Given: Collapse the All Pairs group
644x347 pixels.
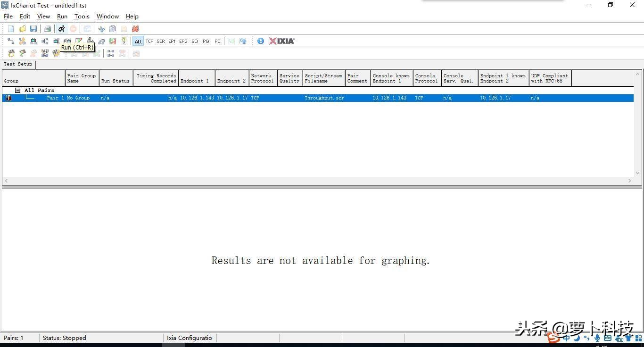Looking at the screenshot, I should coord(17,90).
